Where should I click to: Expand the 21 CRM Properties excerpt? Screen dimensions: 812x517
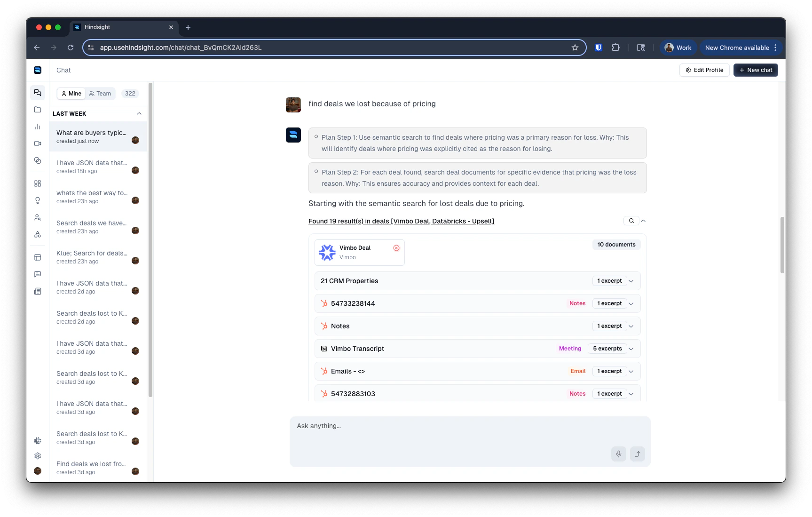coord(631,281)
